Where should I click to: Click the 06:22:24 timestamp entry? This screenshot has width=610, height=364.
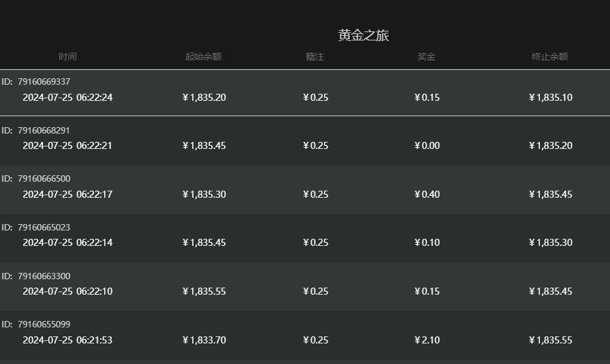tap(67, 98)
